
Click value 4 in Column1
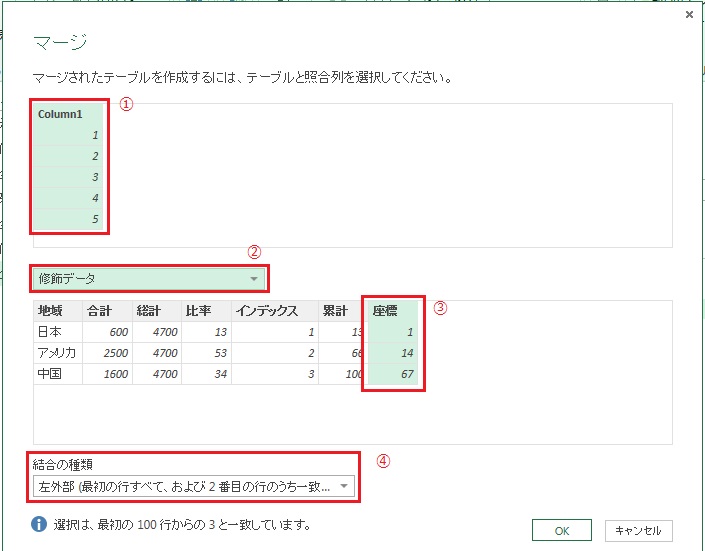pos(69,198)
